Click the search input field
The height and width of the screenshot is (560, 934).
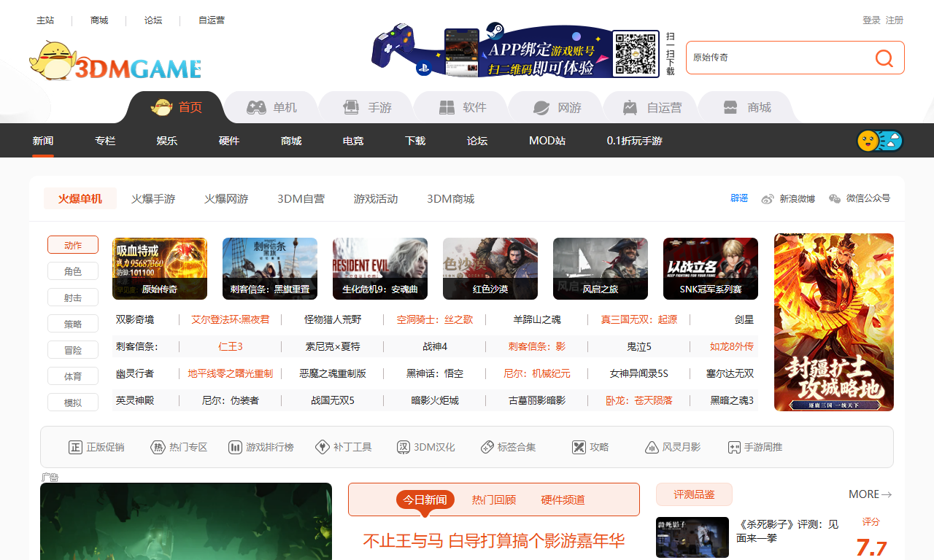(777, 58)
